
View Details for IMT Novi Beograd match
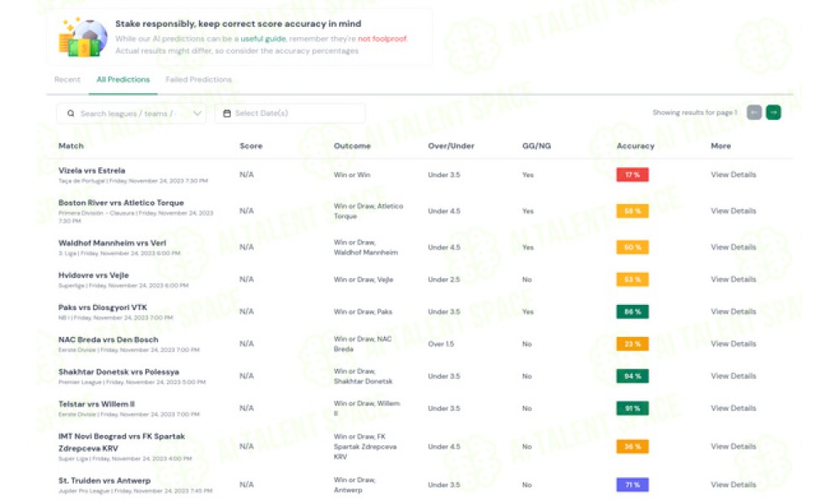click(x=733, y=447)
